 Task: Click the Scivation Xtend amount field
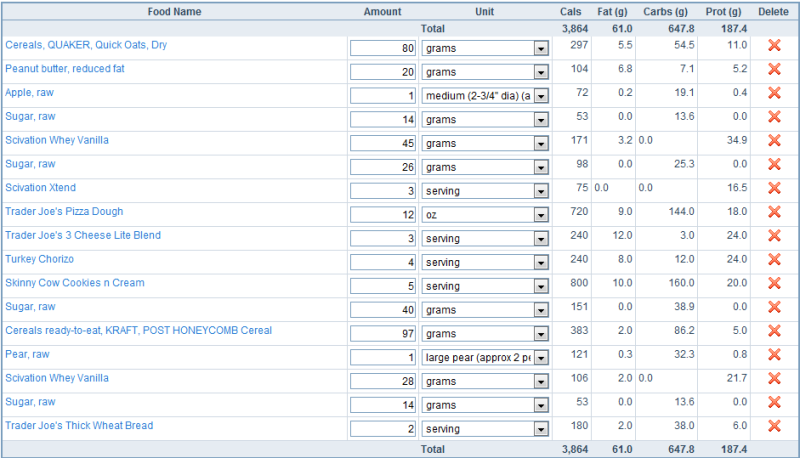click(383, 191)
